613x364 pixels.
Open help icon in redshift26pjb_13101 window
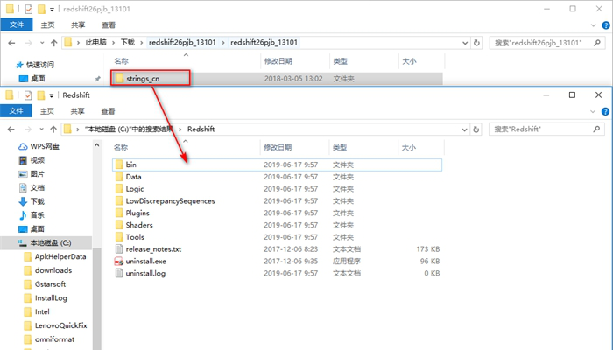point(606,25)
